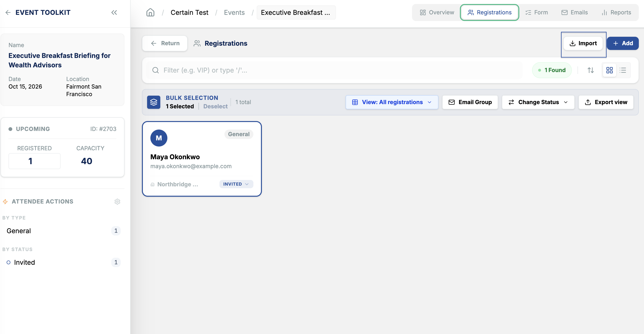
Task: Select the Maya Okonkwo registration card
Action: click(202, 159)
